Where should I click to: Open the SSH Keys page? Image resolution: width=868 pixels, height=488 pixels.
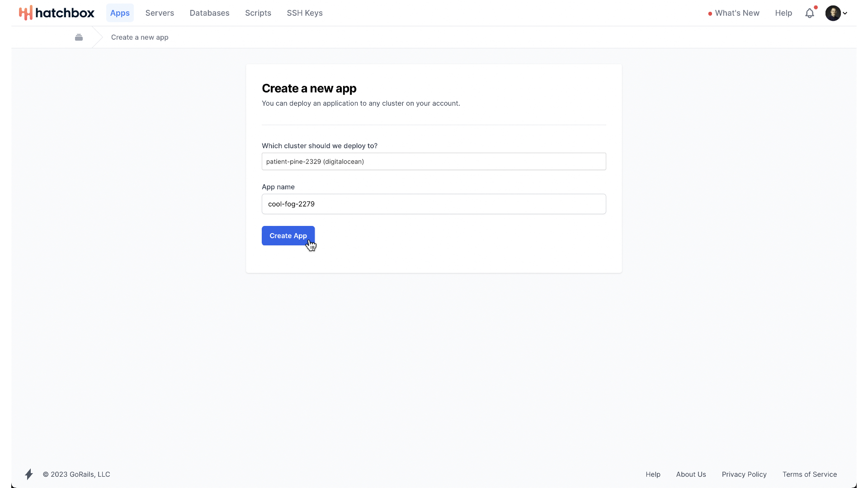point(305,13)
